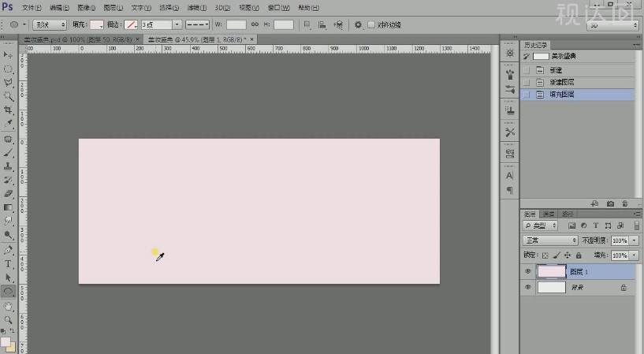Select the Brush tool
Screen dimensions: 644x354
click(x=8, y=153)
